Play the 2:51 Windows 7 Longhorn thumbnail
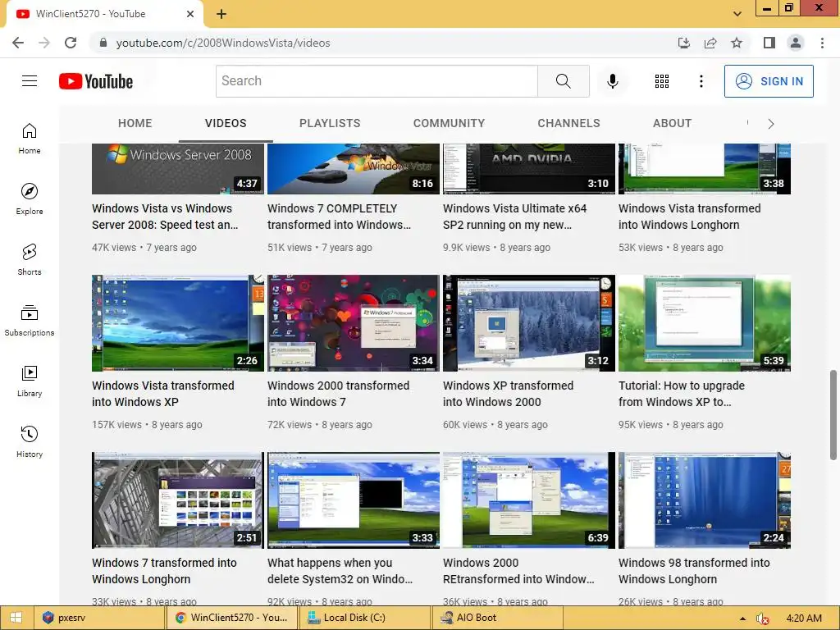This screenshot has width=840, height=630. point(178,500)
